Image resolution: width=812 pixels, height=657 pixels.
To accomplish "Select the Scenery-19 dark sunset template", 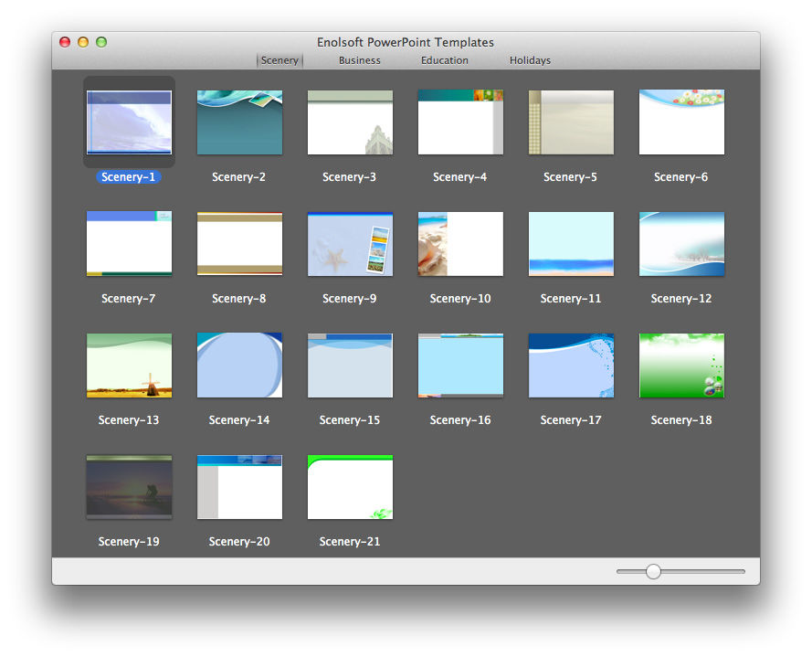I will [x=129, y=487].
